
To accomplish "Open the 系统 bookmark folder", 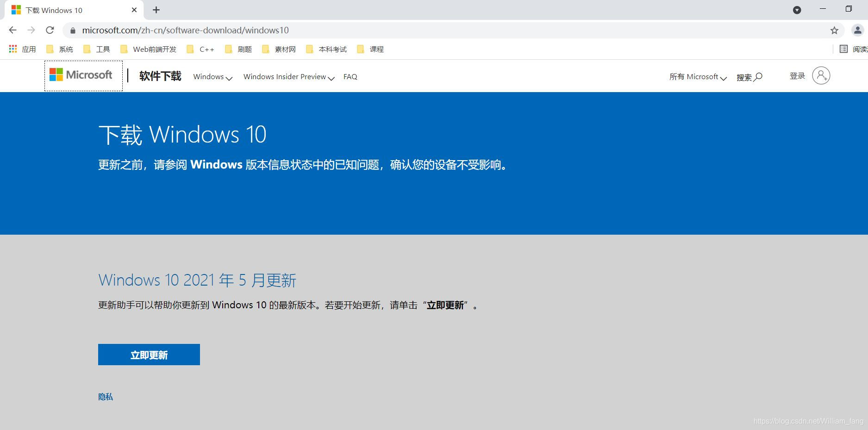I will [x=60, y=49].
